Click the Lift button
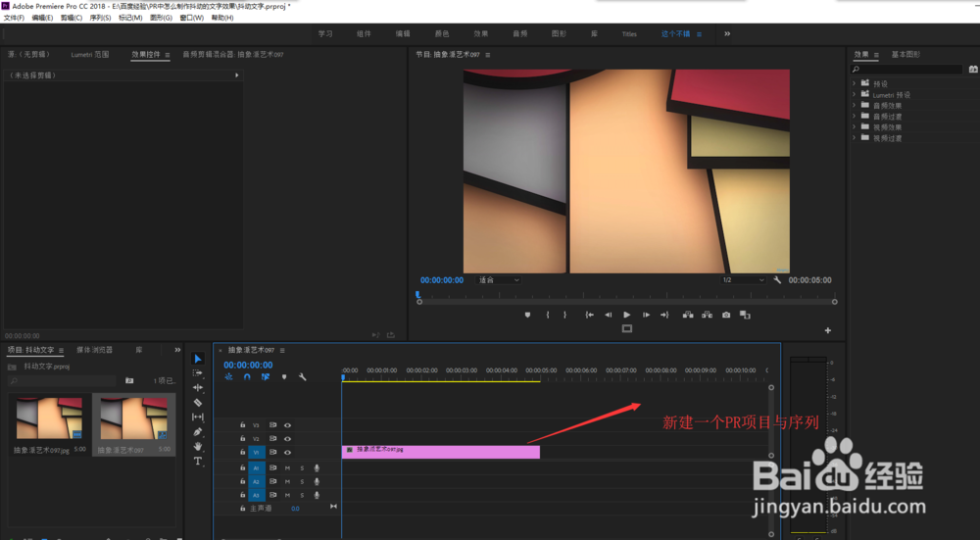Image resolution: width=980 pixels, height=540 pixels. [688, 315]
